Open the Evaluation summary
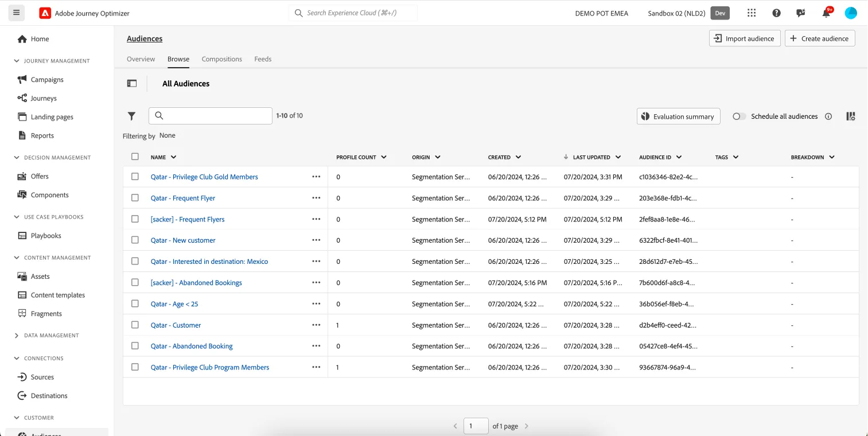 pyautogui.click(x=678, y=116)
